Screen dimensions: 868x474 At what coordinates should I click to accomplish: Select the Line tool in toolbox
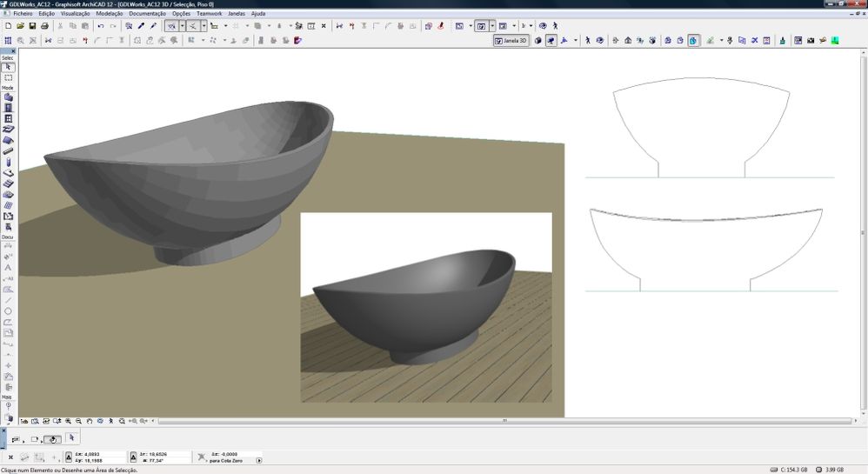tap(9, 300)
